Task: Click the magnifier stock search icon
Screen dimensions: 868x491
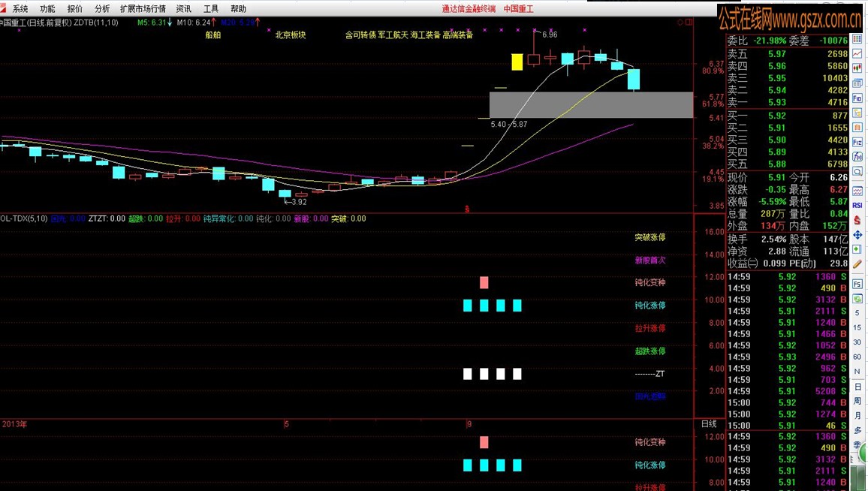Action: coord(857,172)
